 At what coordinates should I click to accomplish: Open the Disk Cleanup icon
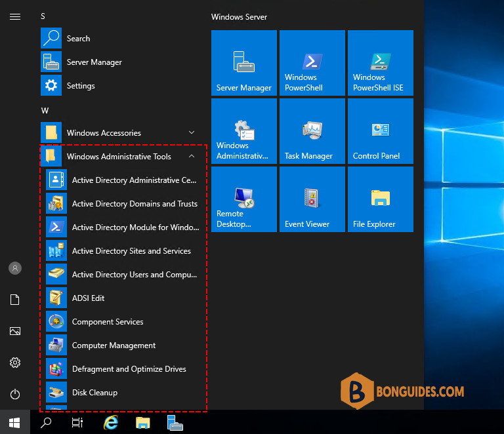(56, 392)
